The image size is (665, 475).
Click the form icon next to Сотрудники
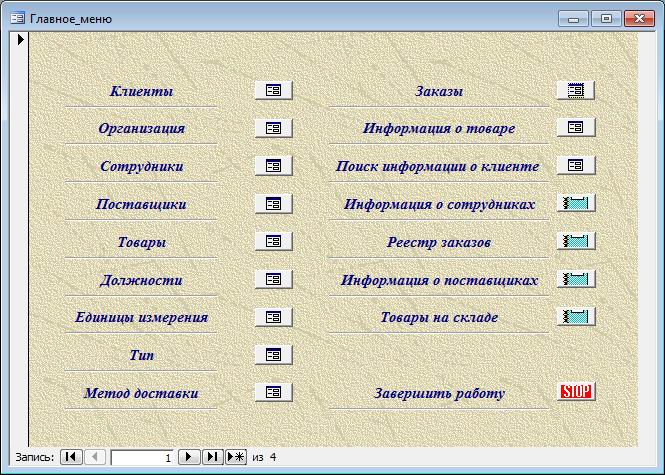tap(273, 166)
